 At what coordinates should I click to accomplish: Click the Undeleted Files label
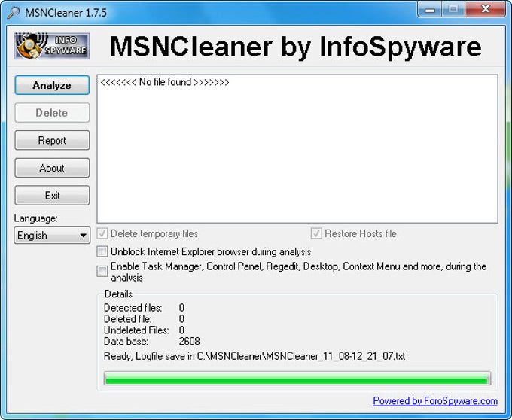tap(136, 330)
